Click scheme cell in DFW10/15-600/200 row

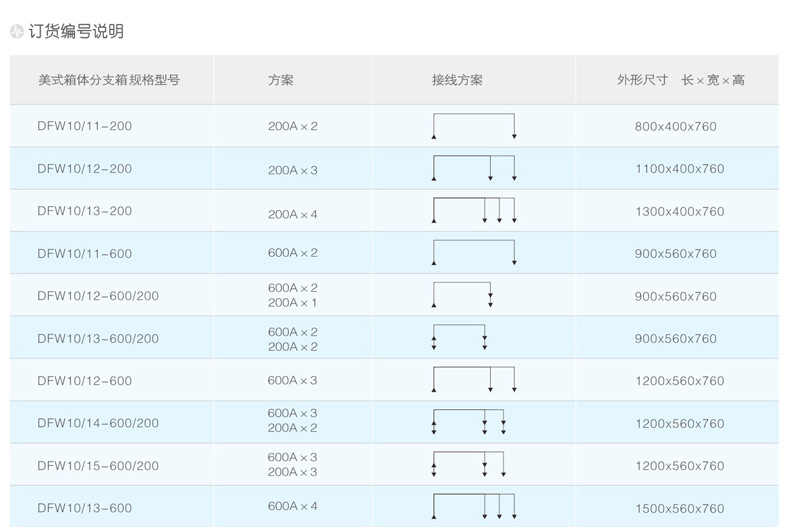coord(293,465)
